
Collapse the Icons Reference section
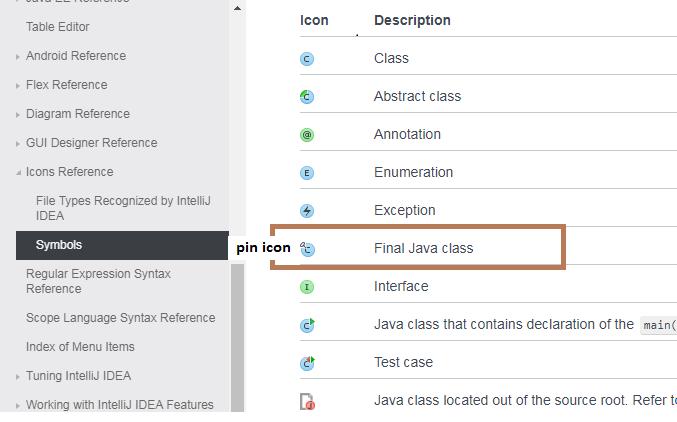tap(18, 172)
